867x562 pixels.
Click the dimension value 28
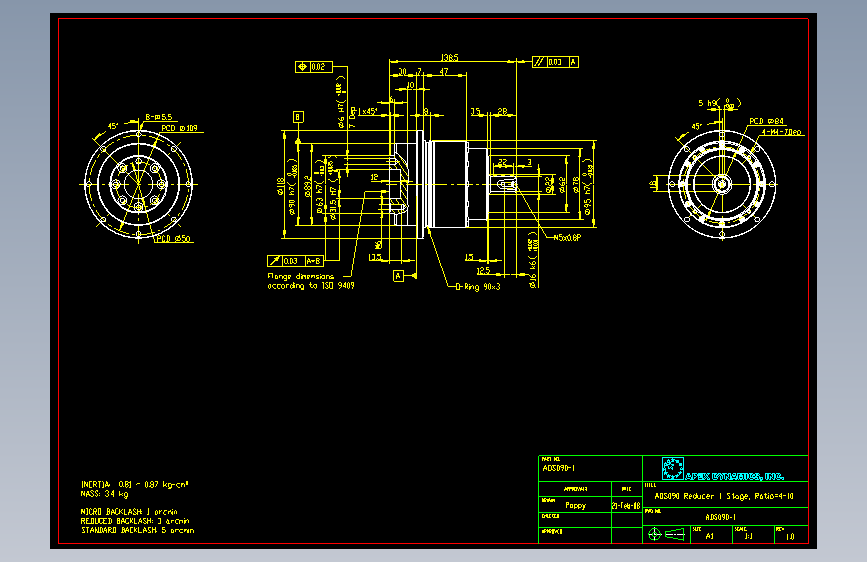[502, 111]
